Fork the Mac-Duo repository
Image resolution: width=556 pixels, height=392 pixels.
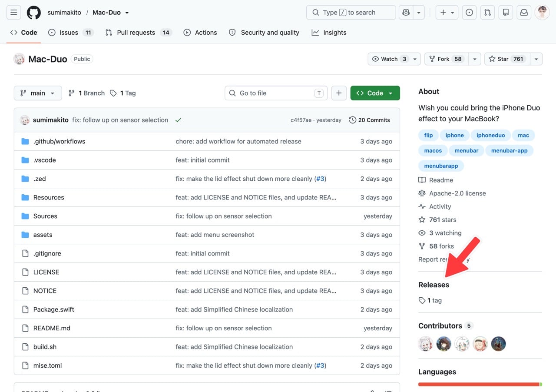click(447, 59)
